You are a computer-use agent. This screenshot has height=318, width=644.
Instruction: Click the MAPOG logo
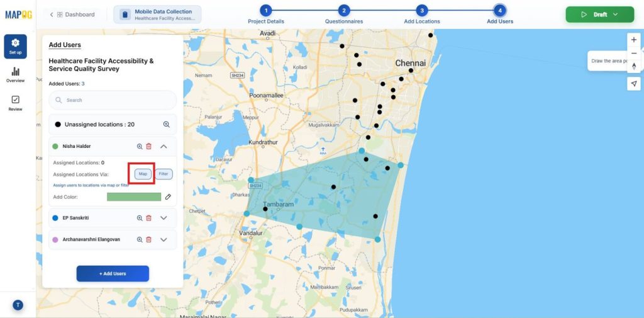[18, 14]
